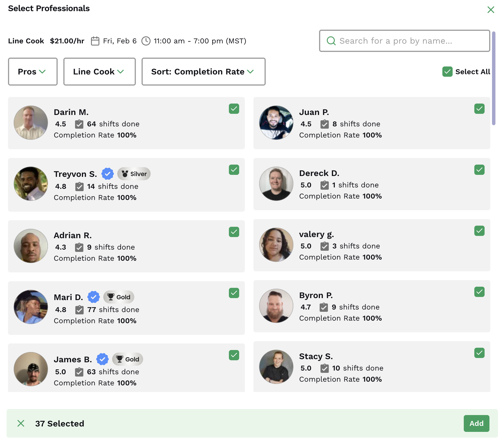The image size is (504, 441).
Task: Open the Pros filter dropdown
Action: [x=33, y=72]
